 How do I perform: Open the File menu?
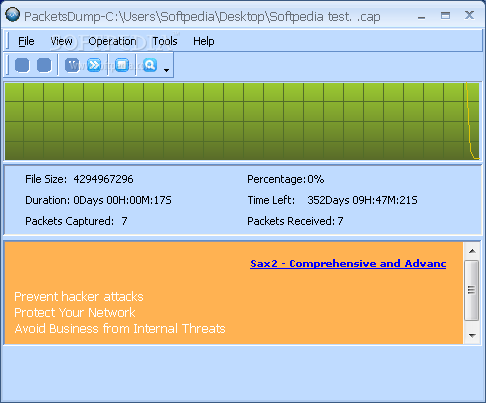tap(26, 41)
